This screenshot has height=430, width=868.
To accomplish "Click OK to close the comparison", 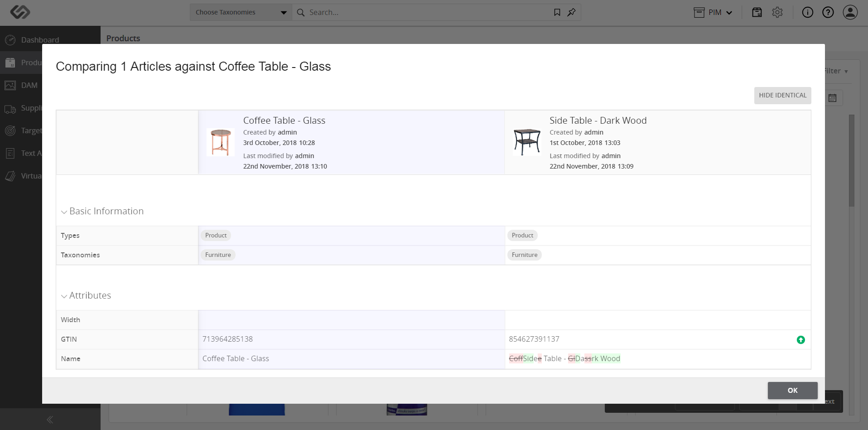I will point(793,391).
